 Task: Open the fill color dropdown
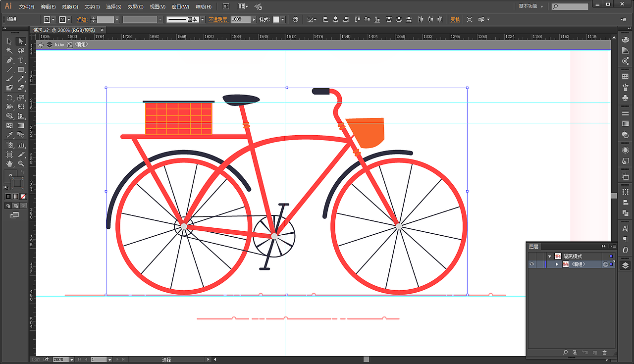point(53,19)
